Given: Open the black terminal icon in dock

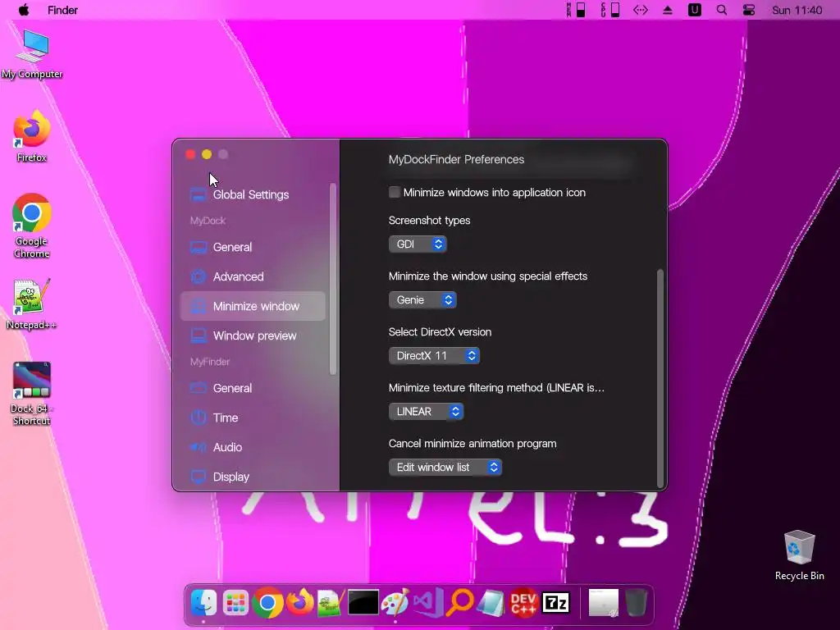Looking at the screenshot, I should [363, 603].
